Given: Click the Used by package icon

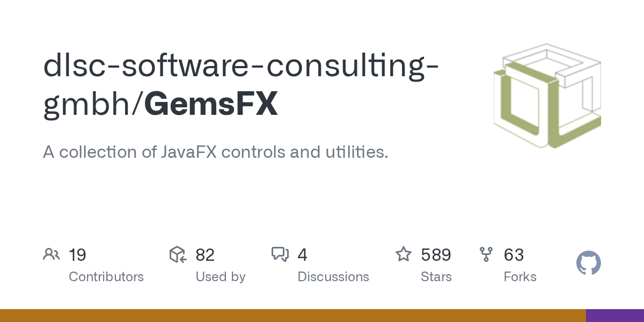Looking at the screenshot, I should click(x=178, y=254).
